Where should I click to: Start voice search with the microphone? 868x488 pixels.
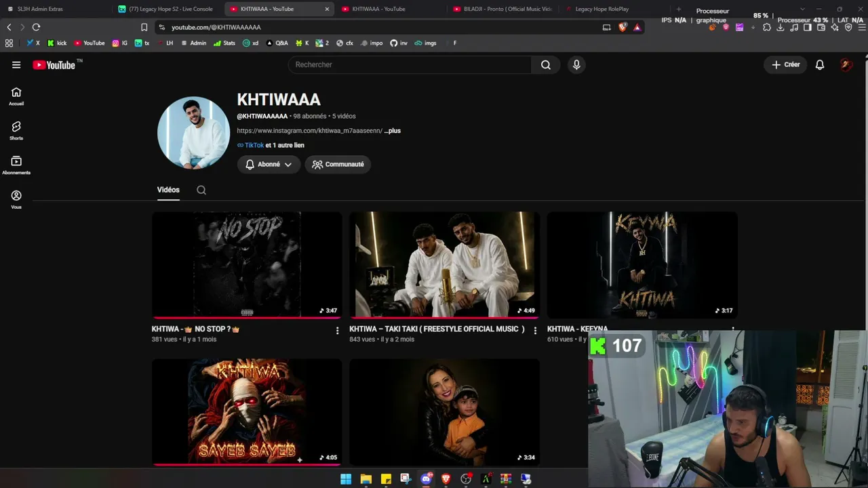point(576,65)
